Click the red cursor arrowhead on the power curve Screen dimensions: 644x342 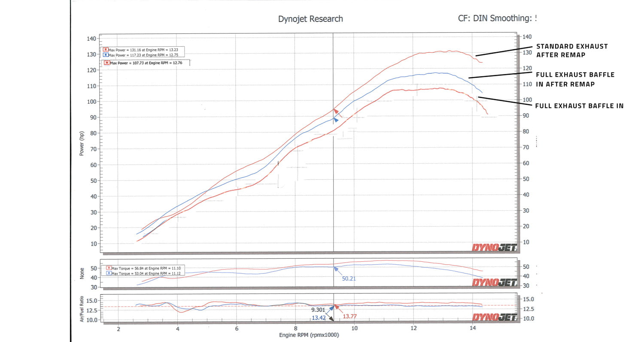click(335, 110)
